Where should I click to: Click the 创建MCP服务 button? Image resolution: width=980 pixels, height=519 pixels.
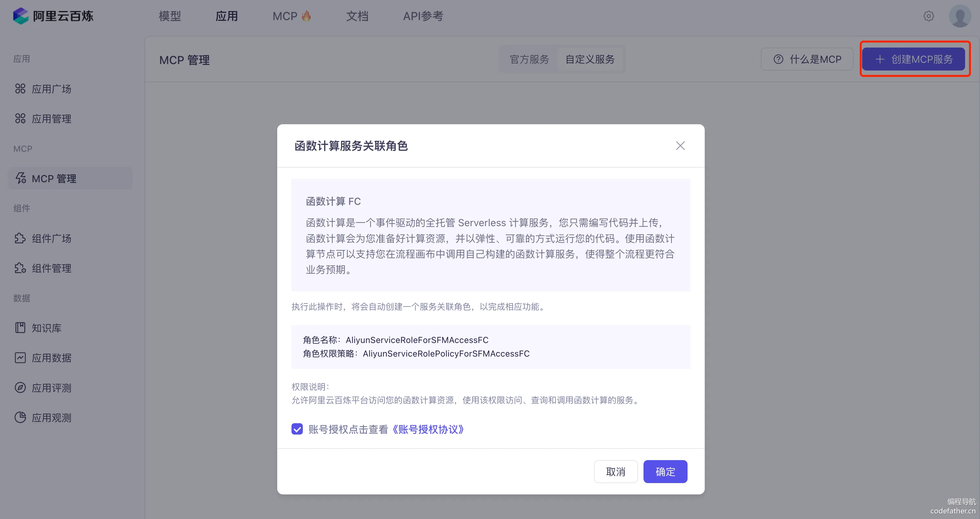coord(913,59)
